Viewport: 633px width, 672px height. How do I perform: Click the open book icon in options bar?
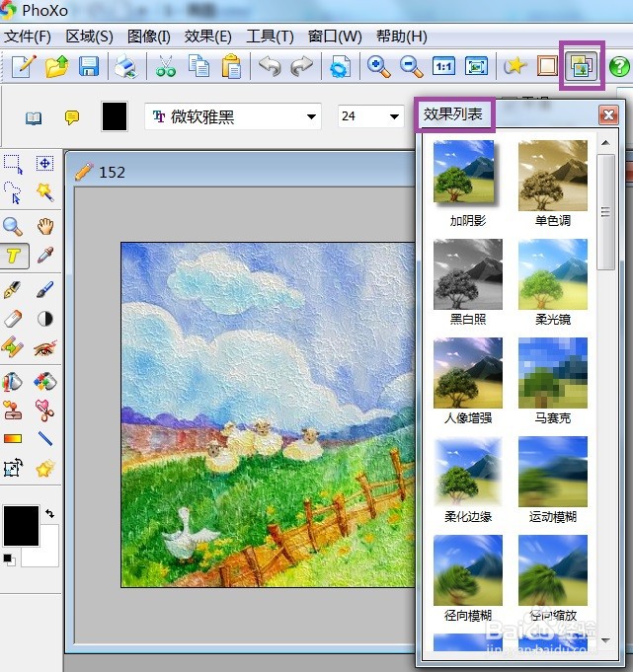(x=34, y=117)
